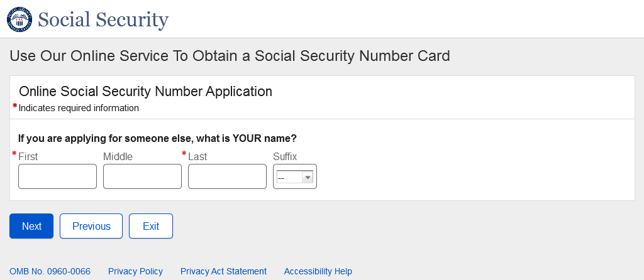Click the "First" field label
This screenshot has height=280, width=644.
tap(28, 156)
